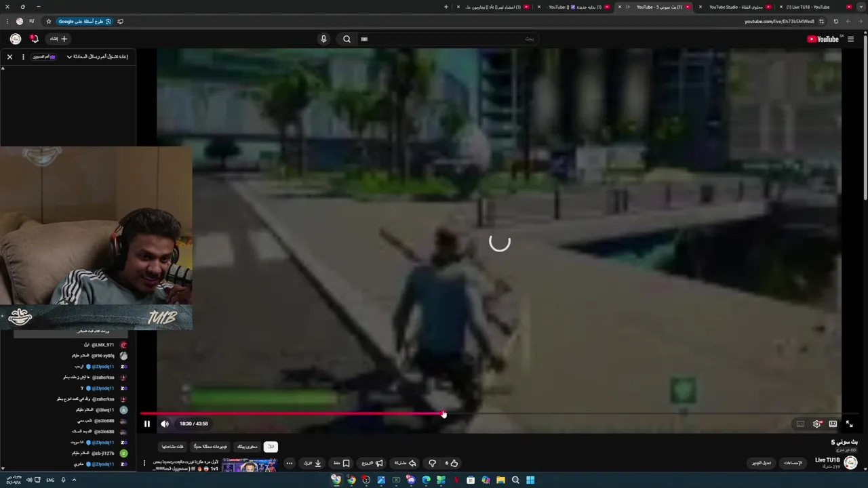
Task: Click the Download (تنزيل) button
Action: 312,463
